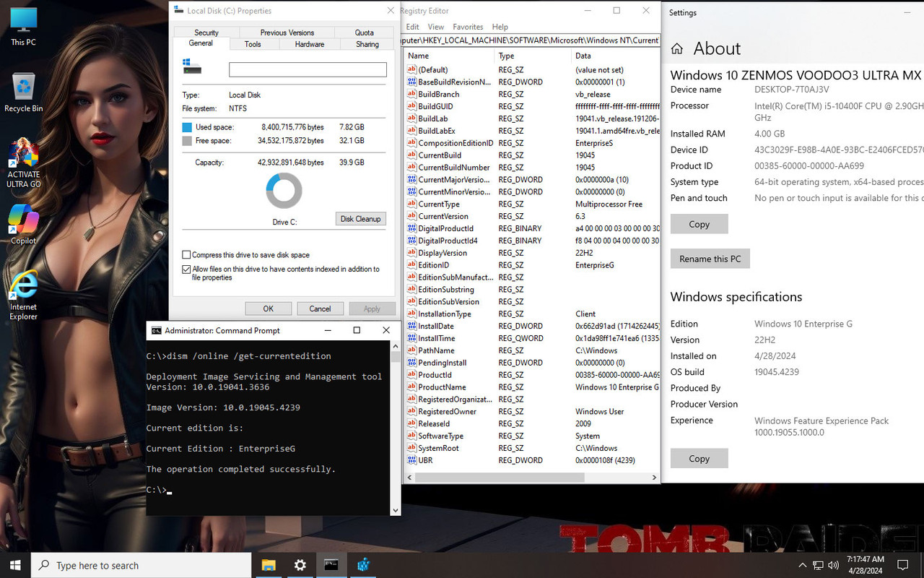924x578 pixels.
Task: Click Copy under Windows specifications
Action: click(x=699, y=458)
